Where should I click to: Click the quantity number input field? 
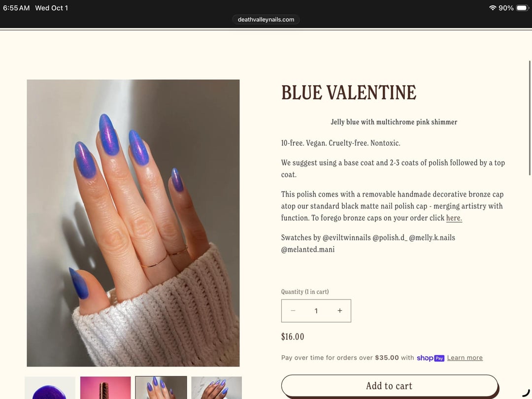316,311
